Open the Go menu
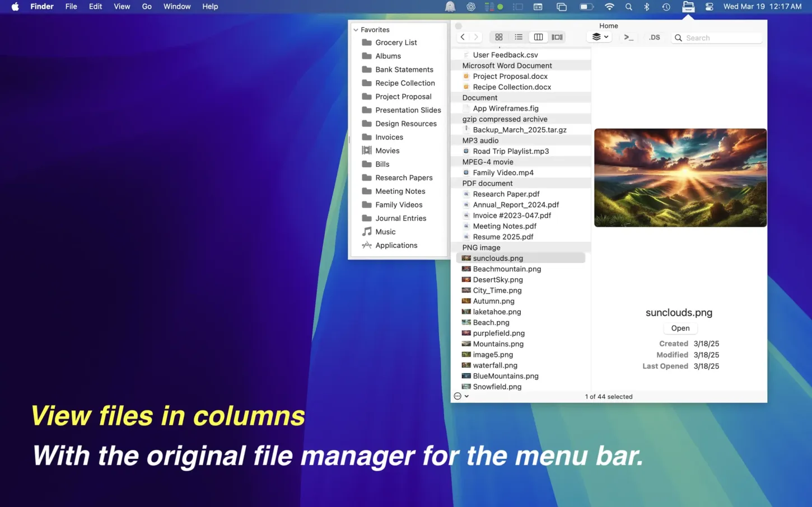The height and width of the screenshot is (507, 812). click(147, 7)
